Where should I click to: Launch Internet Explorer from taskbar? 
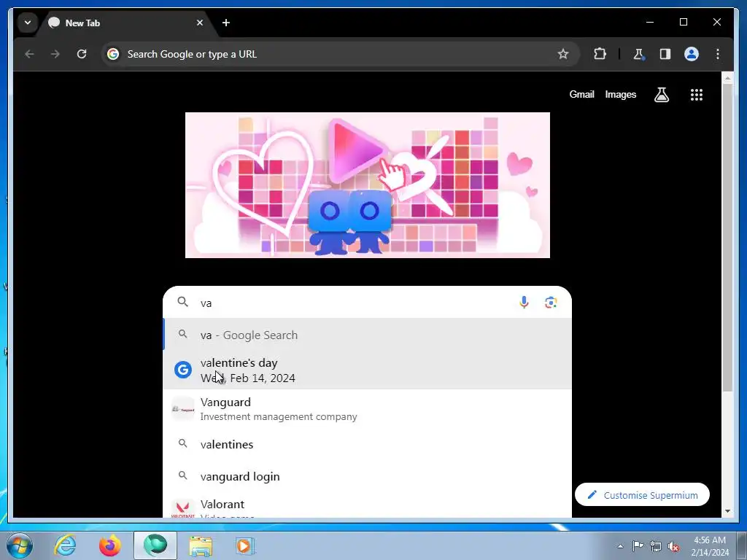point(65,545)
